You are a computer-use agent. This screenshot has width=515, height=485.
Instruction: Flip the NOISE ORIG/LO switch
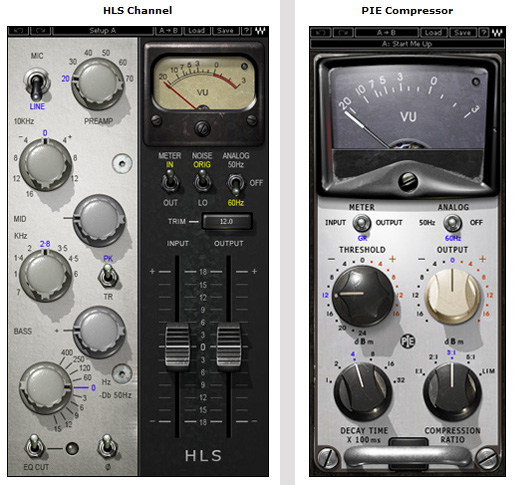(x=202, y=182)
